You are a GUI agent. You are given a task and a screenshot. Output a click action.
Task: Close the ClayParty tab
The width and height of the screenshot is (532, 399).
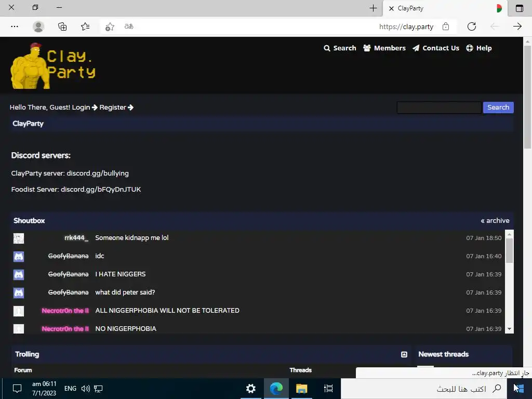tap(391, 8)
